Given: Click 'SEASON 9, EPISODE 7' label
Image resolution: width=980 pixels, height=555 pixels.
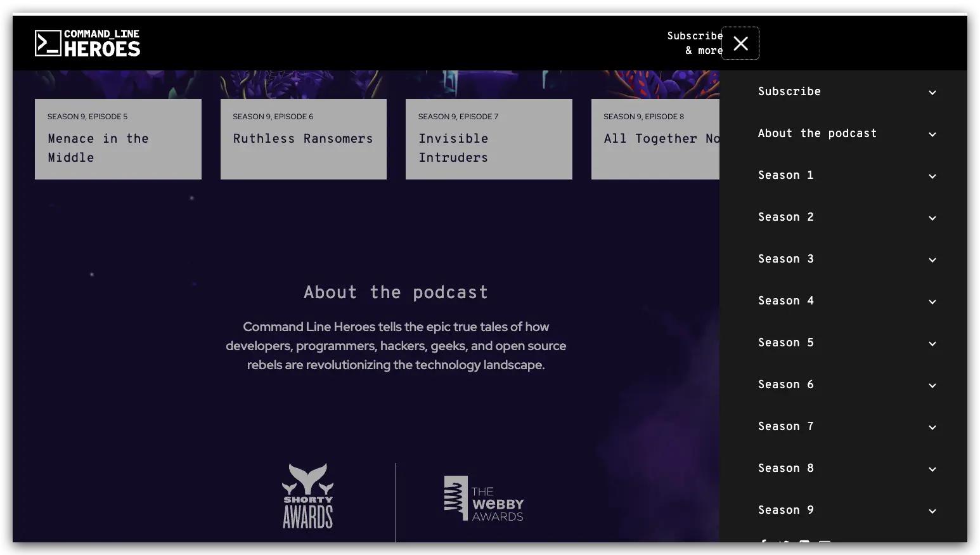Looking at the screenshot, I should pyautogui.click(x=458, y=117).
